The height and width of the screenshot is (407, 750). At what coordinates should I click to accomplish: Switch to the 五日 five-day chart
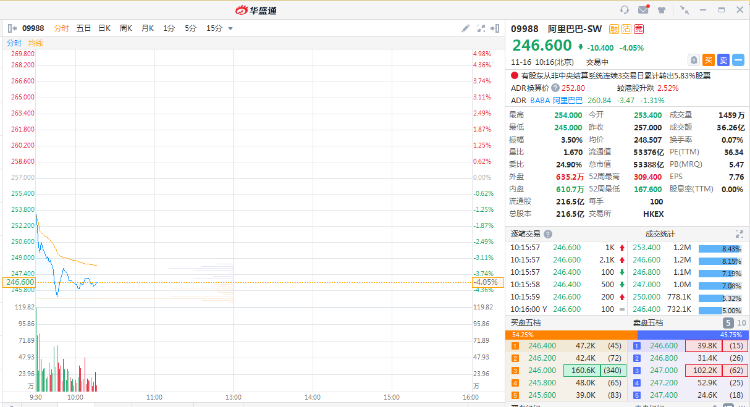click(x=84, y=29)
